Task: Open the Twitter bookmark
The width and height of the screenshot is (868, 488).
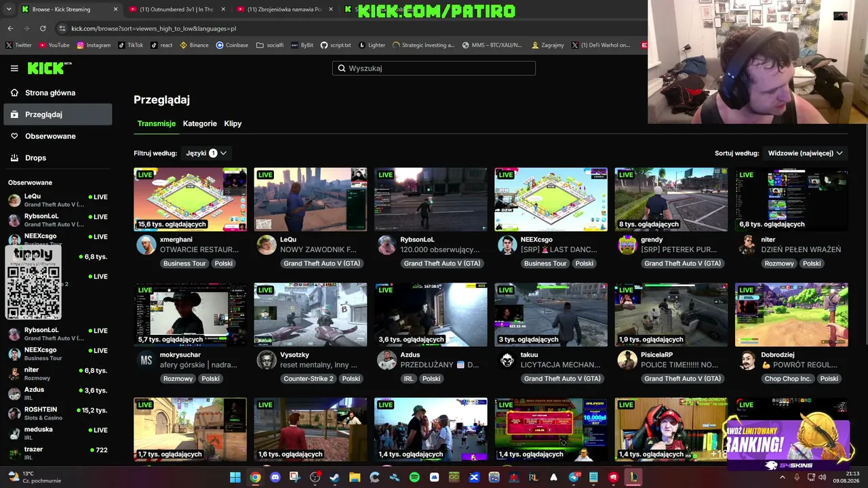Action: 19,45
